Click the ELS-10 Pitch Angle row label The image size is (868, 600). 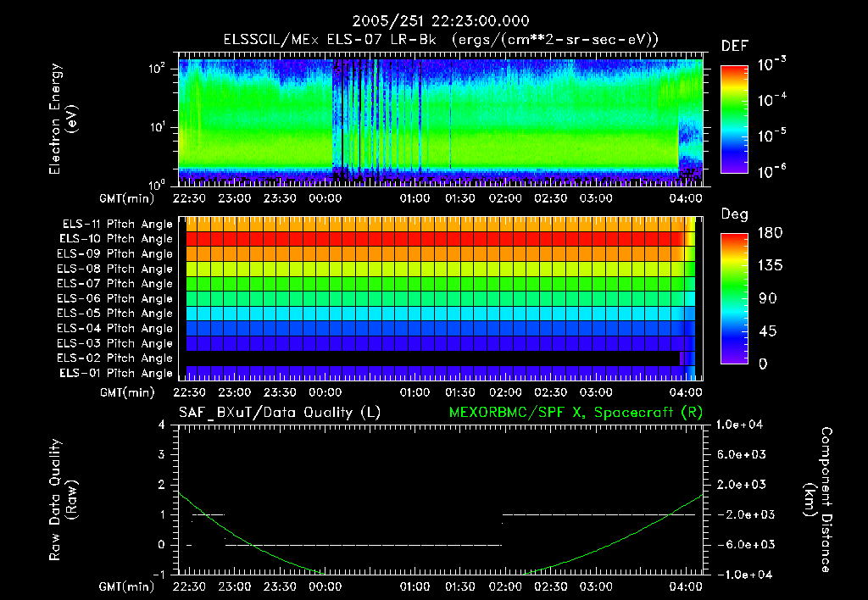[x=115, y=239]
